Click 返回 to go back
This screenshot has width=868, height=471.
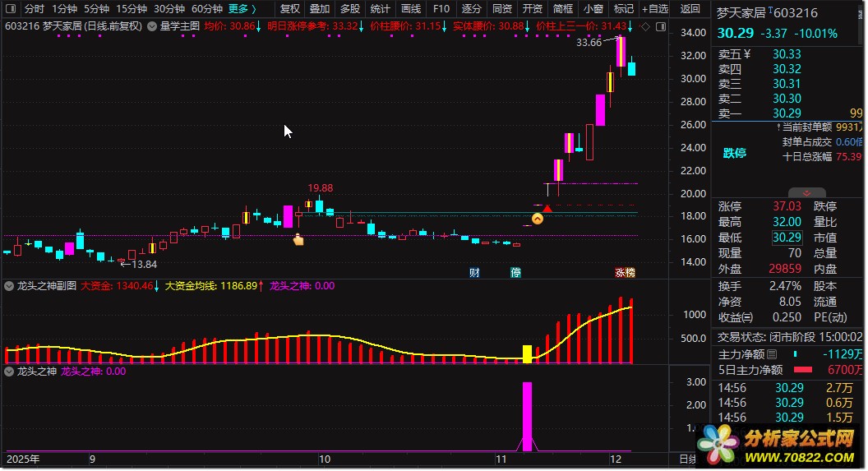[x=690, y=9]
